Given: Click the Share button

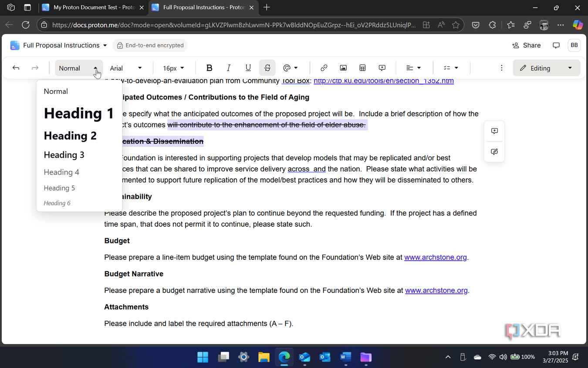Looking at the screenshot, I should click(526, 45).
